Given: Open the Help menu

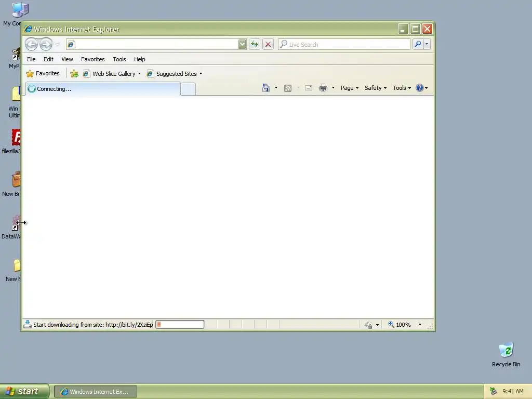Looking at the screenshot, I should click(139, 59).
